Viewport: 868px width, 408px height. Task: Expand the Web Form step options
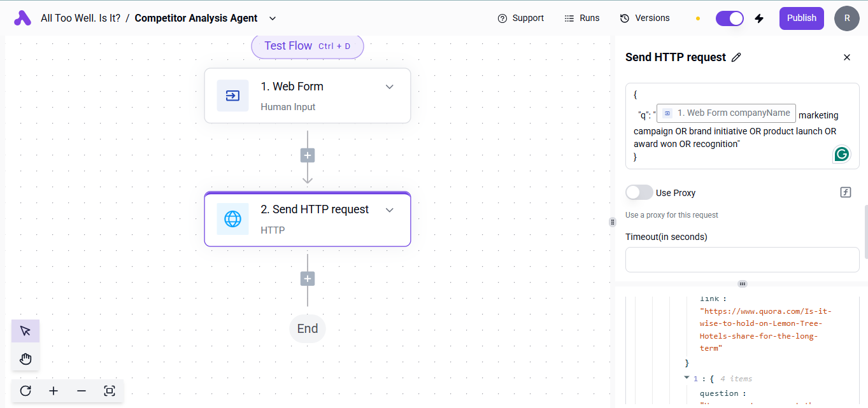(x=390, y=87)
